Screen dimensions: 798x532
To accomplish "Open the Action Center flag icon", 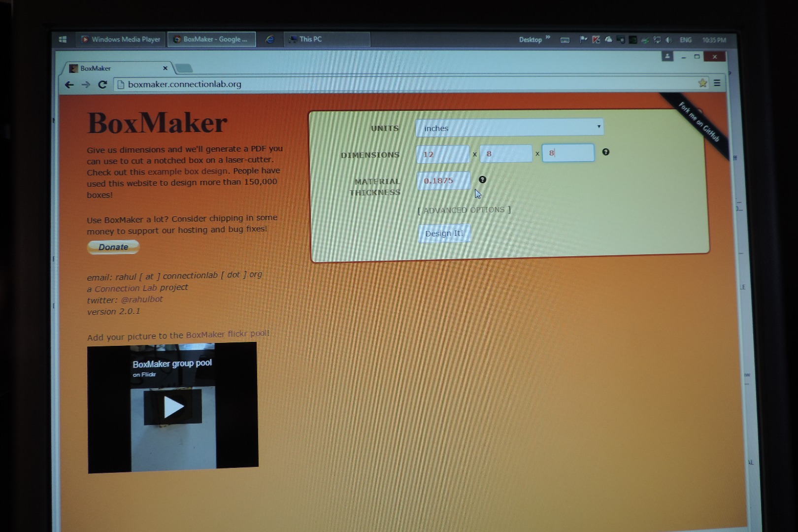I will coord(583,39).
